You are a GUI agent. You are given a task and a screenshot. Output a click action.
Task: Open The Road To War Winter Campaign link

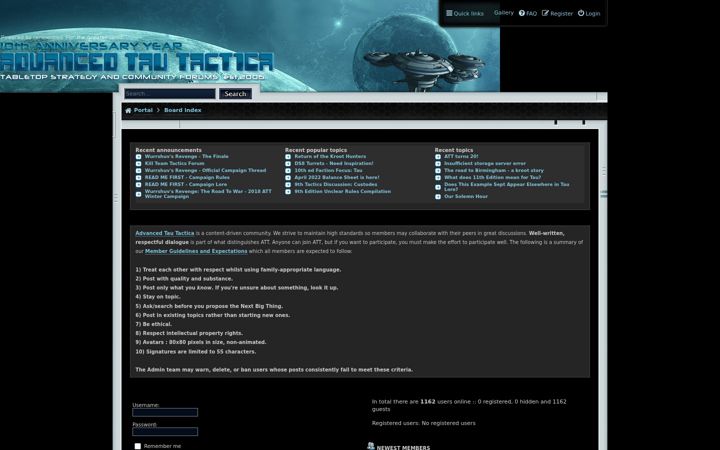pyautogui.click(x=208, y=194)
